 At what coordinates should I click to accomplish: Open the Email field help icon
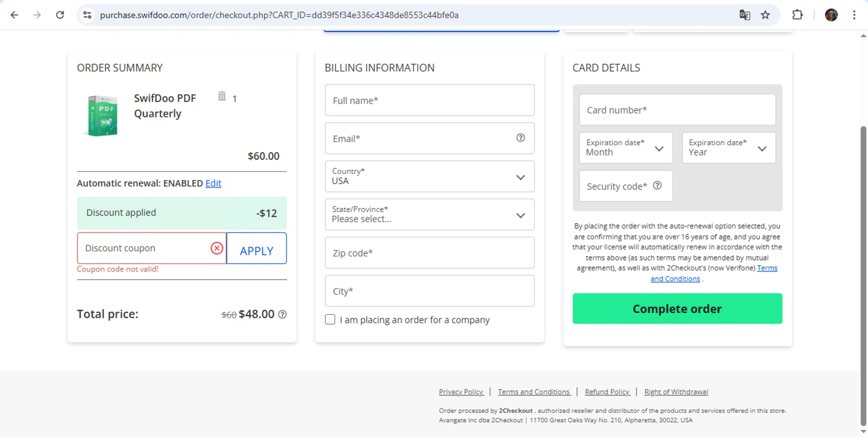coord(520,138)
